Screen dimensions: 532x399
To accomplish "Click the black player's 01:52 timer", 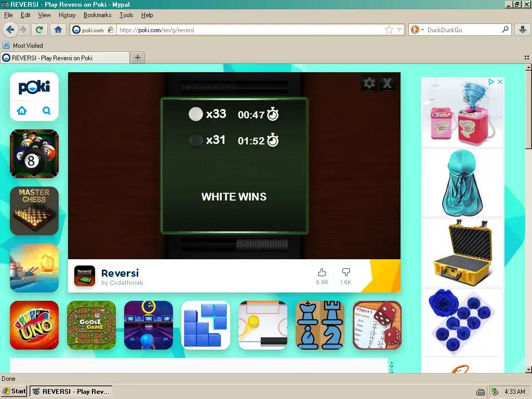I will (x=251, y=141).
